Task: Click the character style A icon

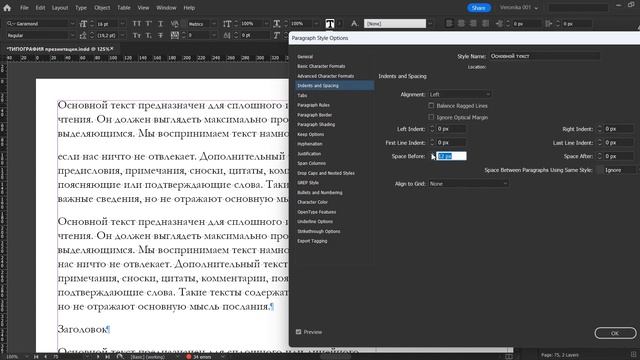Action: coord(354,24)
